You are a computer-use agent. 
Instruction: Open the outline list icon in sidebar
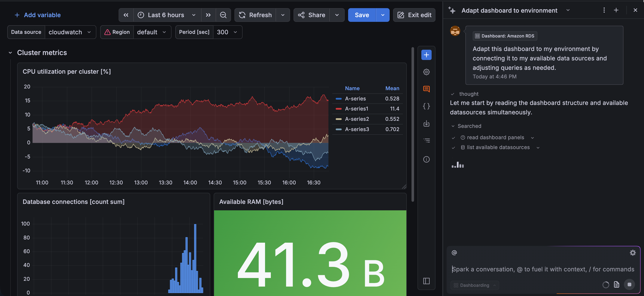[x=426, y=141]
